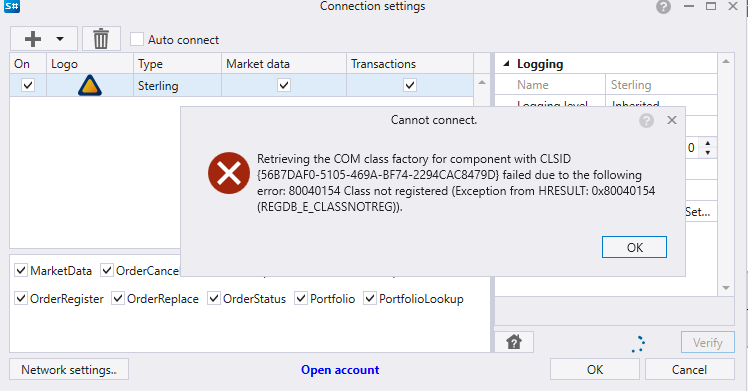
Task: Click the home icon button
Action: (x=514, y=342)
